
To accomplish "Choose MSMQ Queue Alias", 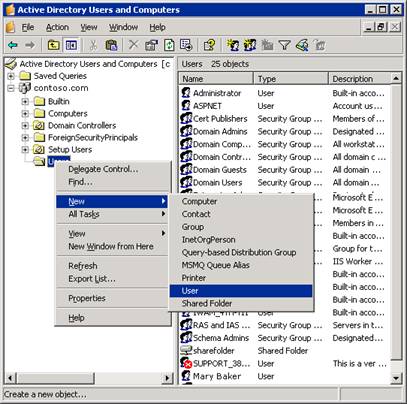I will pos(241,265).
